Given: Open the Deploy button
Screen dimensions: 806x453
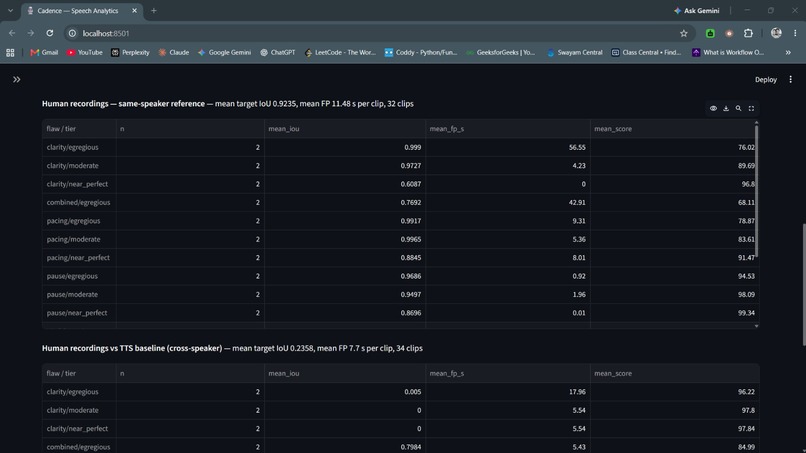Looking at the screenshot, I should [x=765, y=80].
